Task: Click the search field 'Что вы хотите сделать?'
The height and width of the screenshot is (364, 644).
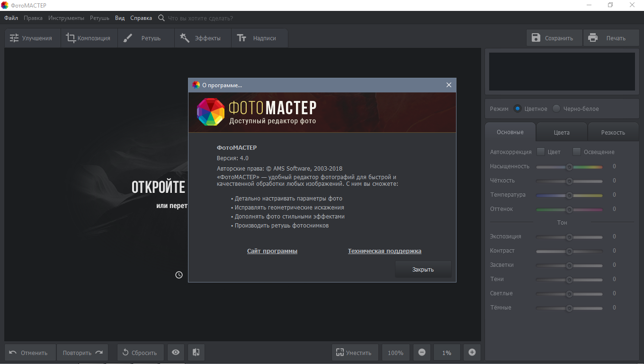Action: click(201, 18)
